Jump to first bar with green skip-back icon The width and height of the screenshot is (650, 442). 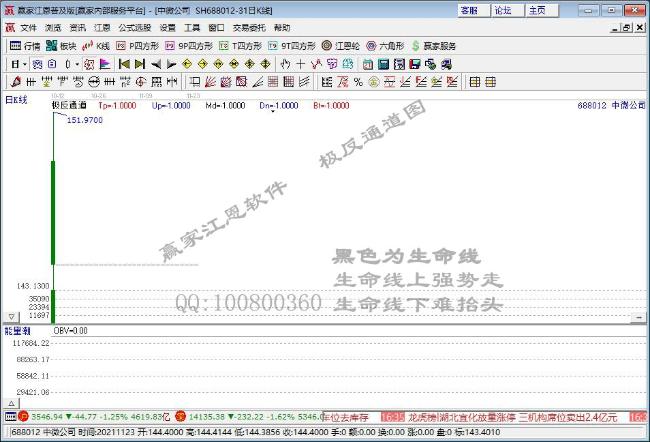coord(124,64)
